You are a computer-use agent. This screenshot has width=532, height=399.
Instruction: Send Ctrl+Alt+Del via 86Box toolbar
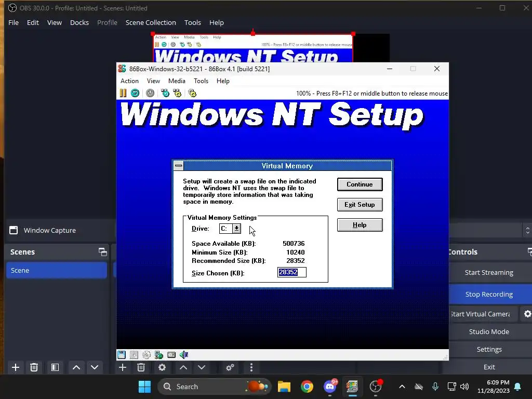(165, 93)
